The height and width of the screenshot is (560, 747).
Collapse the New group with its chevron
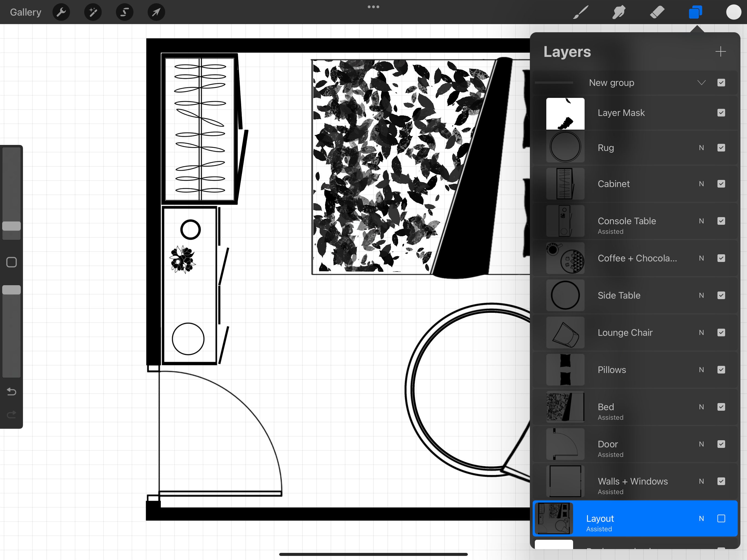[x=702, y=82]
